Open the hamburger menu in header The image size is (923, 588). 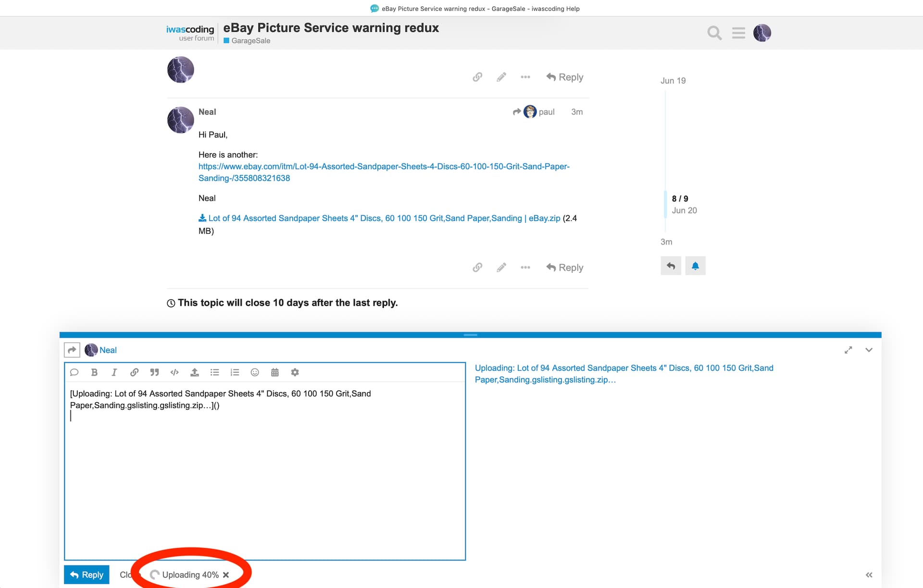click(x=738, y=33)
